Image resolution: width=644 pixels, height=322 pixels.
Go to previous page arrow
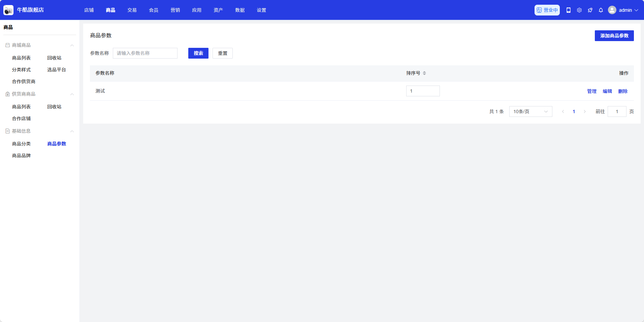click(563, 111)
